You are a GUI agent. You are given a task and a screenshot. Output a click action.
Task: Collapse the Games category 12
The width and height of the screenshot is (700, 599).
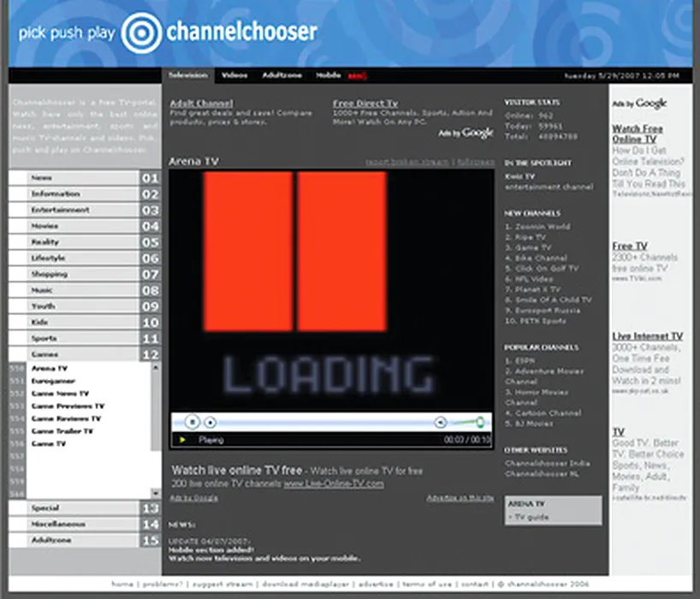(84, 354)
